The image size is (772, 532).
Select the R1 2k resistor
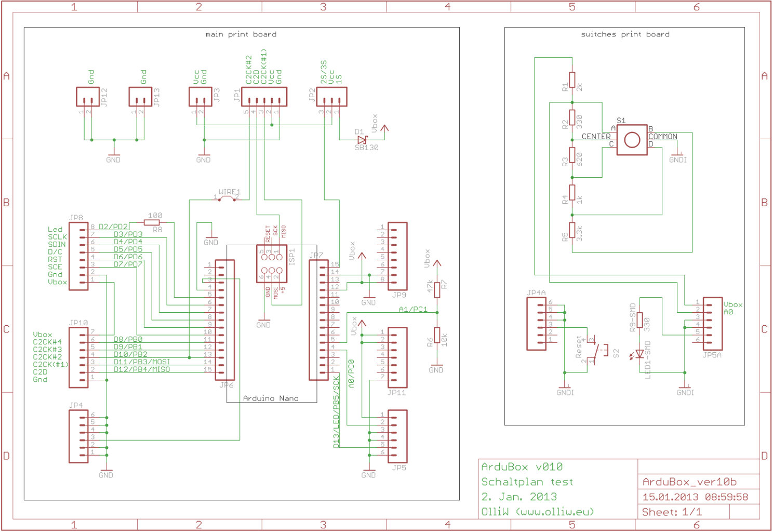click(x=572, y=80)
